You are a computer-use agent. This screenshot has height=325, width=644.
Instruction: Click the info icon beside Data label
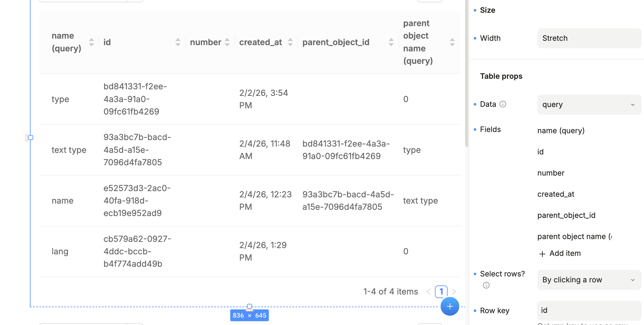(503, 104)
